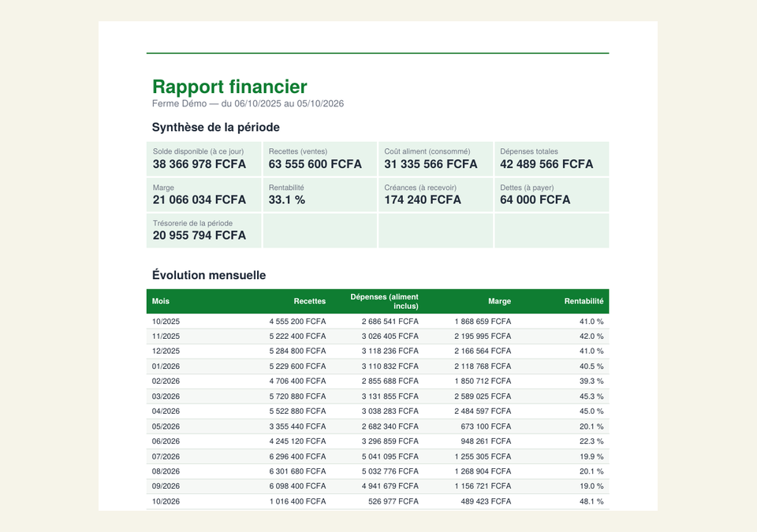Click the month cell 07/2026

pos(166,456)
